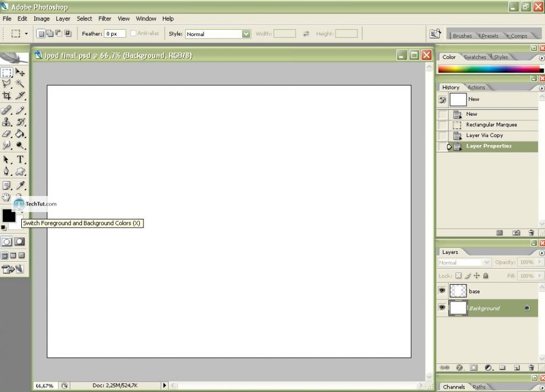Screen dimensions: 545x392
Task: Open the Layers panel options menu
Action: pos(542,253)
